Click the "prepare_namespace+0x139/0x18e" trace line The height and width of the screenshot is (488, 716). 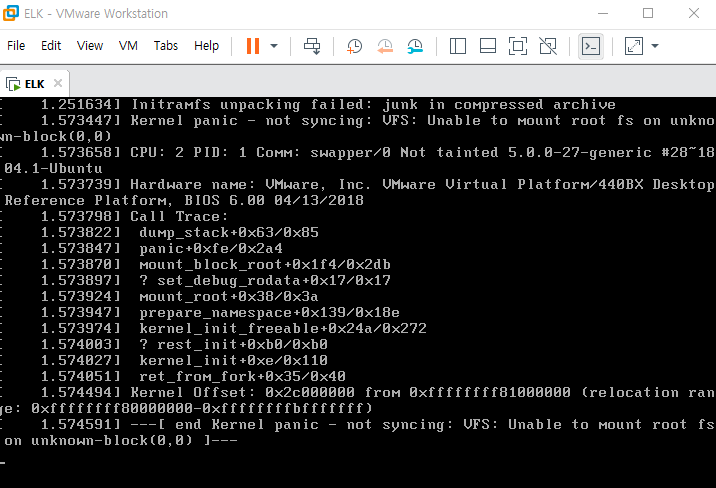269,313
